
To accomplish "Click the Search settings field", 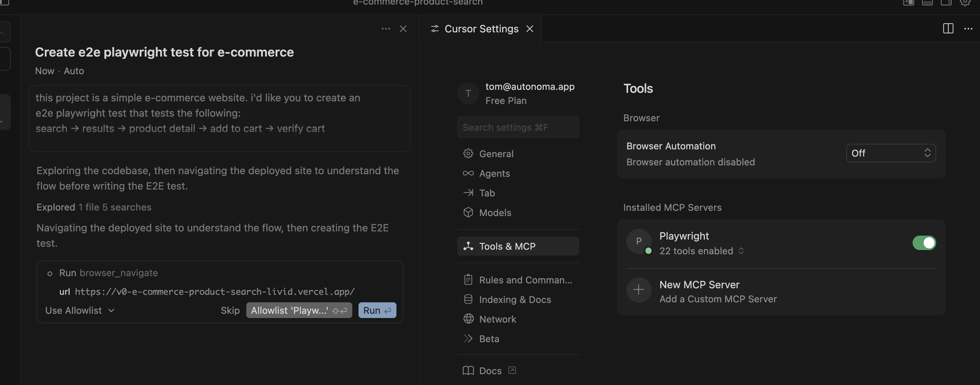I will tap(518, 127).
